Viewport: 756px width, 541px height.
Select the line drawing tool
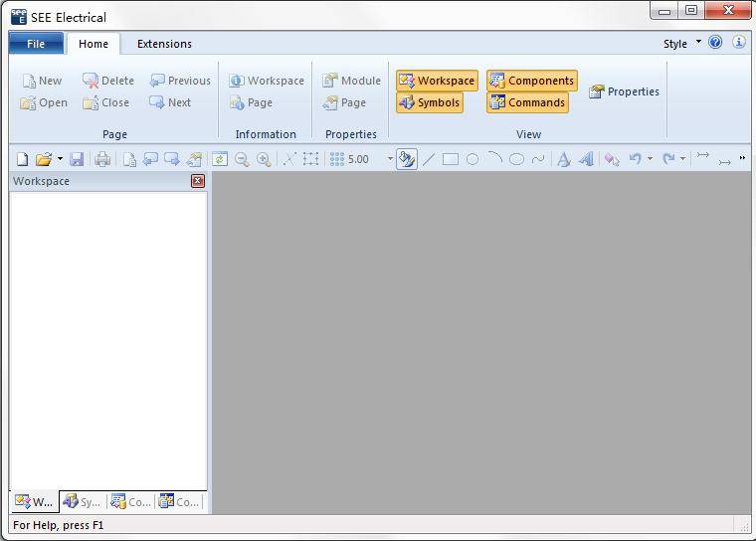tap(429, 159)
